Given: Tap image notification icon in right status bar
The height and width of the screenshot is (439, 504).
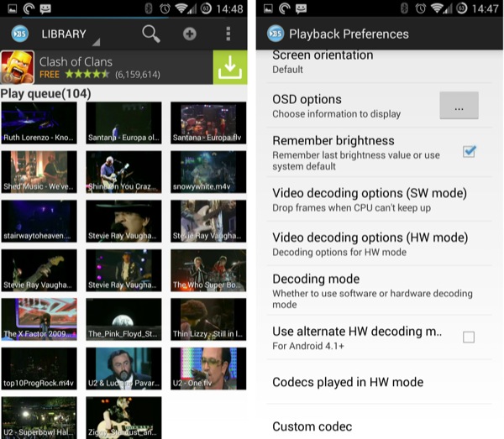Looking at the screenshot, I should coord(269,8).
